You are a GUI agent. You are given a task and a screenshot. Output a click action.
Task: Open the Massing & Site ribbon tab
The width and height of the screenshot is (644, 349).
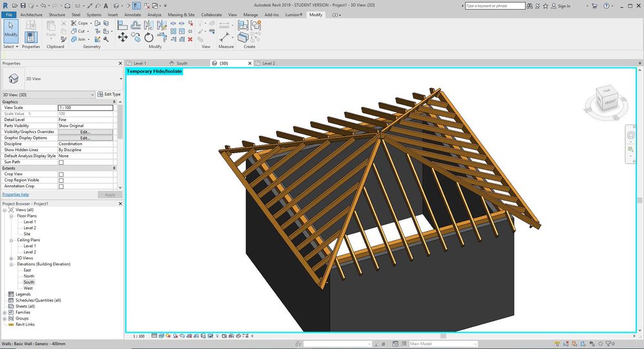pos(181,15)
